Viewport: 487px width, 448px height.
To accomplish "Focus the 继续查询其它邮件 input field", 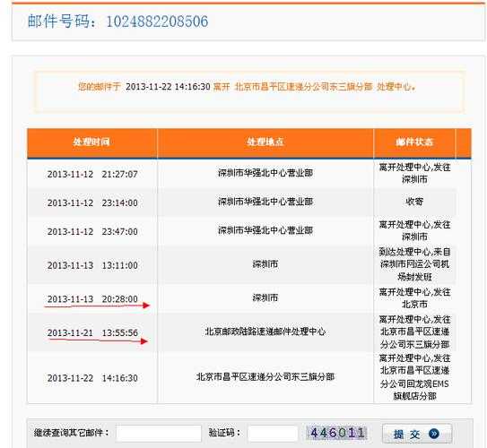I will [159, 433].
